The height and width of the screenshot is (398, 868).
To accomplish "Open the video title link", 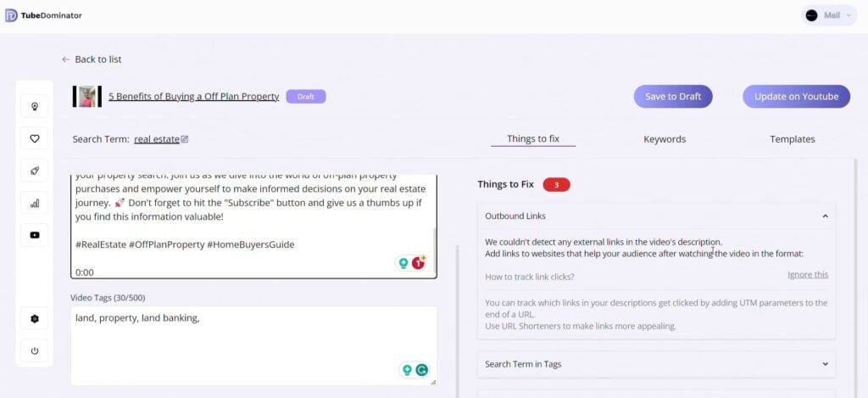I will [194, 97].
